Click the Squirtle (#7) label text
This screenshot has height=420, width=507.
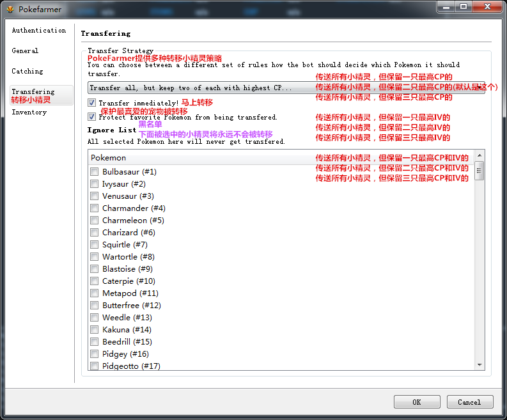pos(125,245)
